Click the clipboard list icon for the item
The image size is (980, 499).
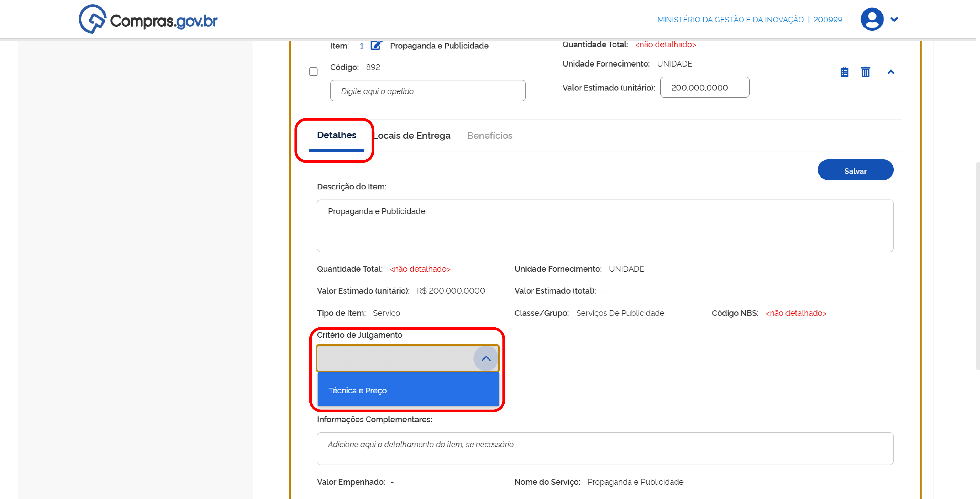coord(844,72)
